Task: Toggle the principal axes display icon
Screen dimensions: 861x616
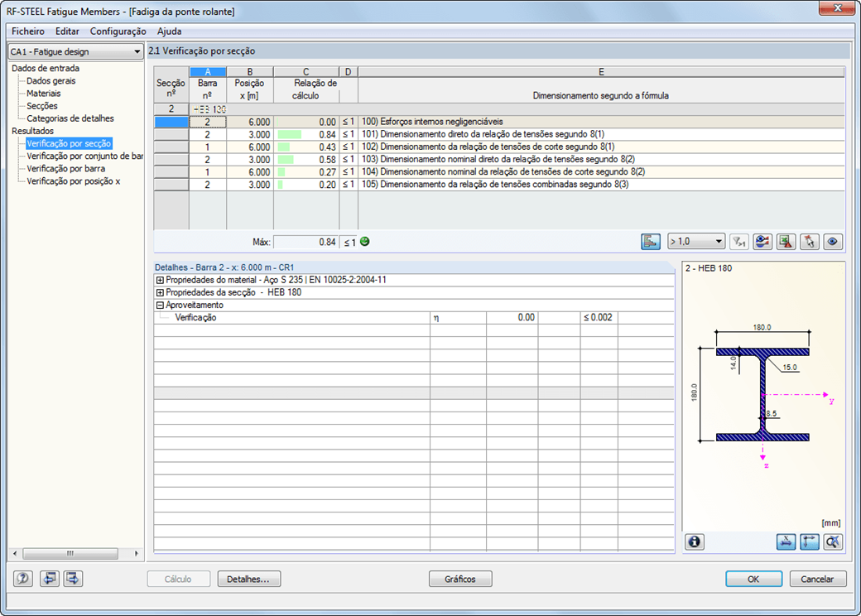Action: (x=810, y=541)
